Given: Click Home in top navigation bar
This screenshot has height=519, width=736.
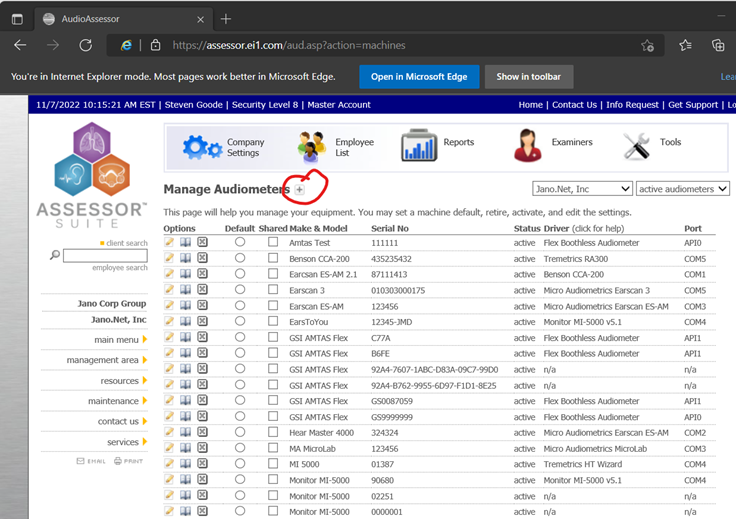Looking at the screenshot, I should pyautogui.click(x=530, y=105).
